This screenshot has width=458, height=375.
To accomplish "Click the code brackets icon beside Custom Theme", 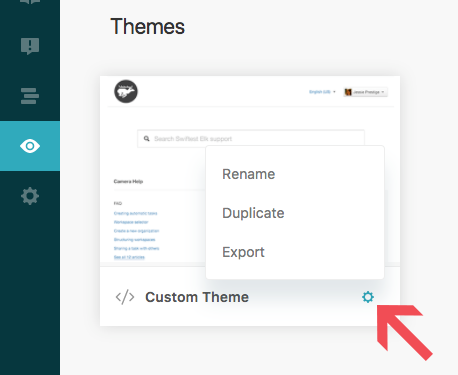I will [x=125, y=297].
